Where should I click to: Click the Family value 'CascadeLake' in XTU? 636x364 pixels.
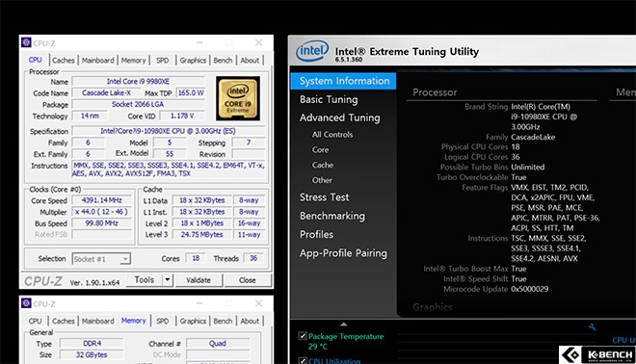(533, 137)
